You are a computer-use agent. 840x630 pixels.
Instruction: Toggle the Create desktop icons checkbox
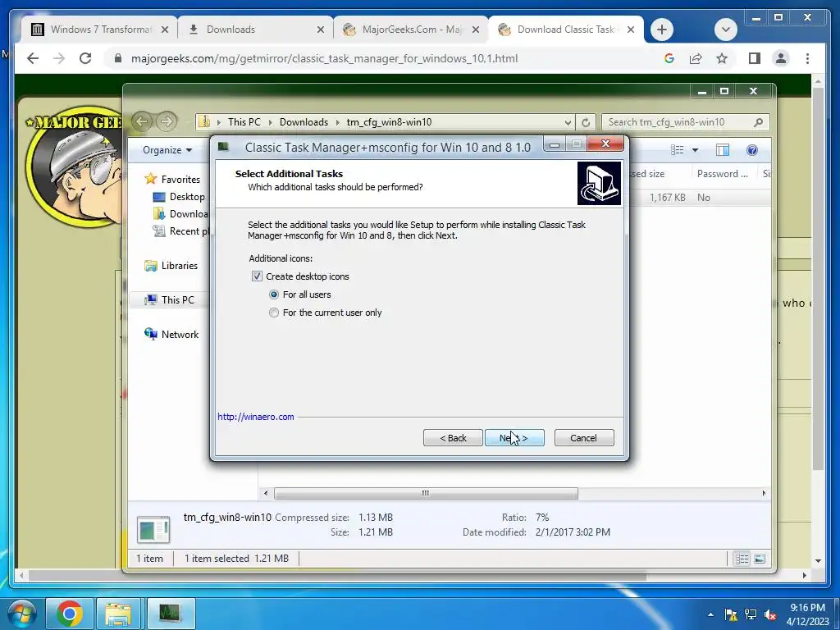tap(257, 276)
